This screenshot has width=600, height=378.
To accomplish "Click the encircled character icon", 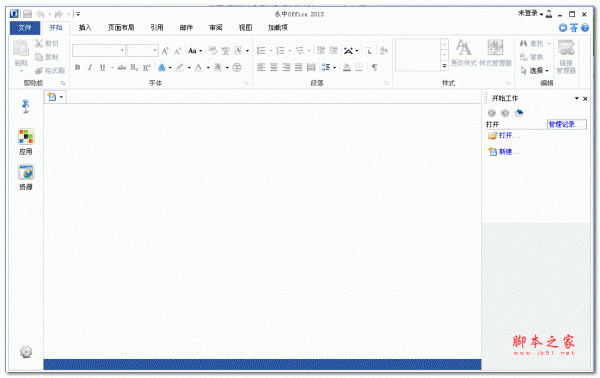I will tap(237, 68).
